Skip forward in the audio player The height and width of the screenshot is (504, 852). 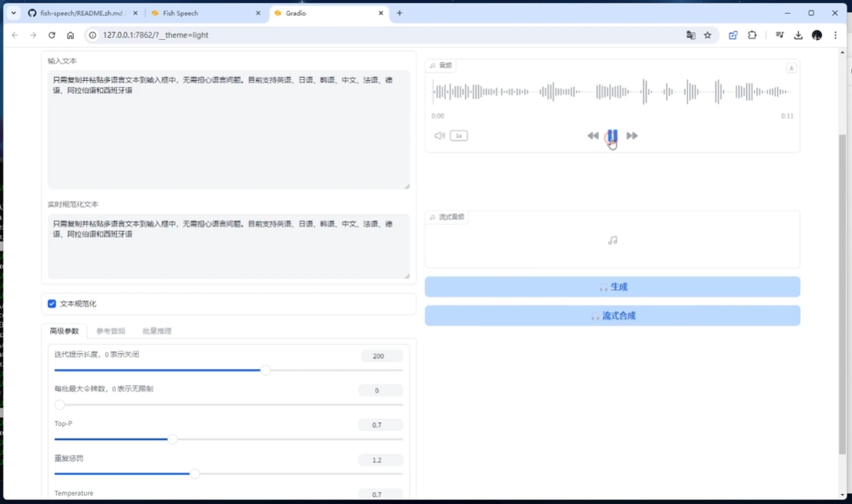click(632, 136)
